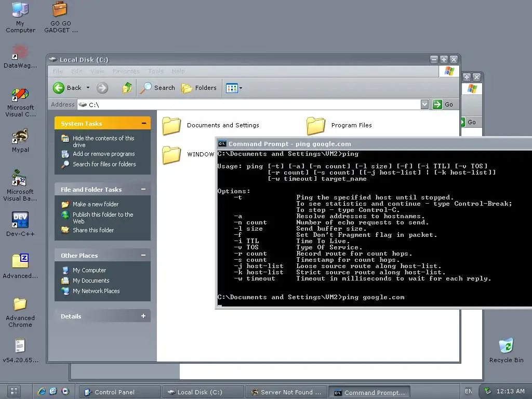Open the GO GO GADGET briefcase icon

[x=60, y=17]
